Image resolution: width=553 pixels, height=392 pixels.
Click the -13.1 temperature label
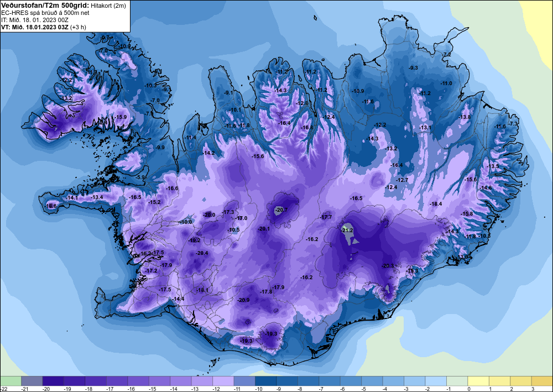[425, 128]
